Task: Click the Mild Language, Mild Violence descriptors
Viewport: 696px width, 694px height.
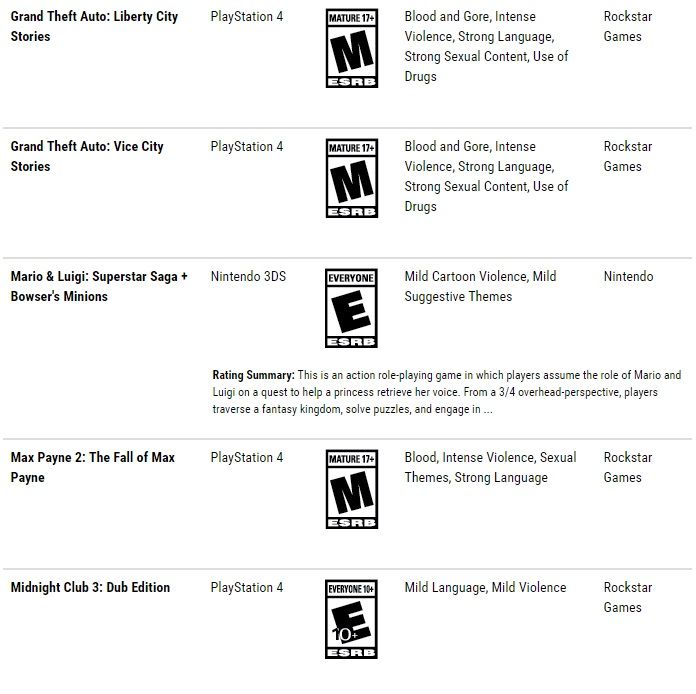Action: [485, 588]
